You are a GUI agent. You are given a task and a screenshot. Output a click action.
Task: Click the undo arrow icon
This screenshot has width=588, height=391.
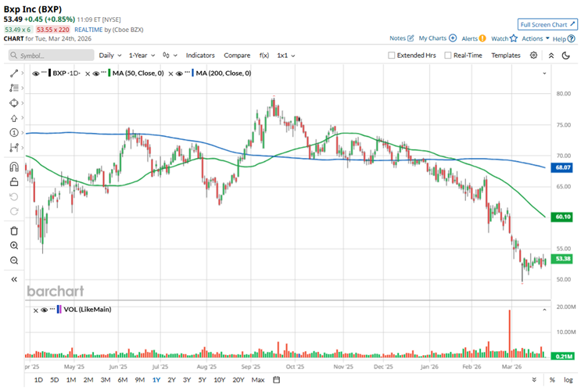(x=14, y=197)
